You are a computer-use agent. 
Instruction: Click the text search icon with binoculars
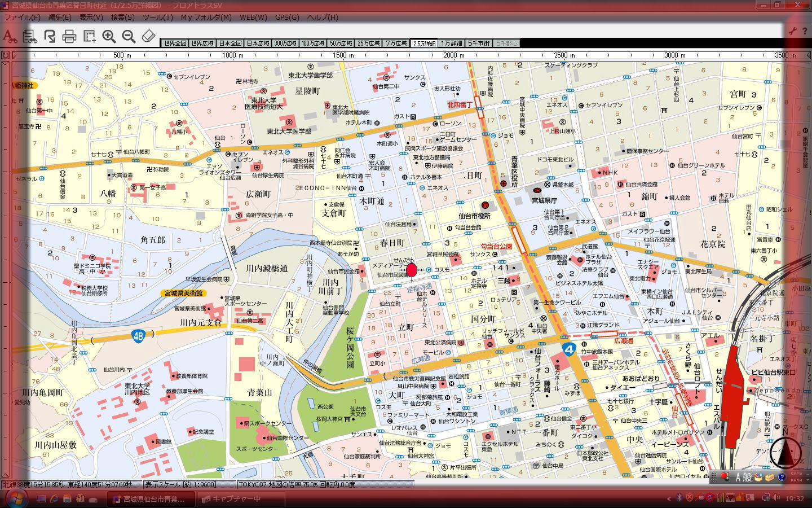(10, 37)
